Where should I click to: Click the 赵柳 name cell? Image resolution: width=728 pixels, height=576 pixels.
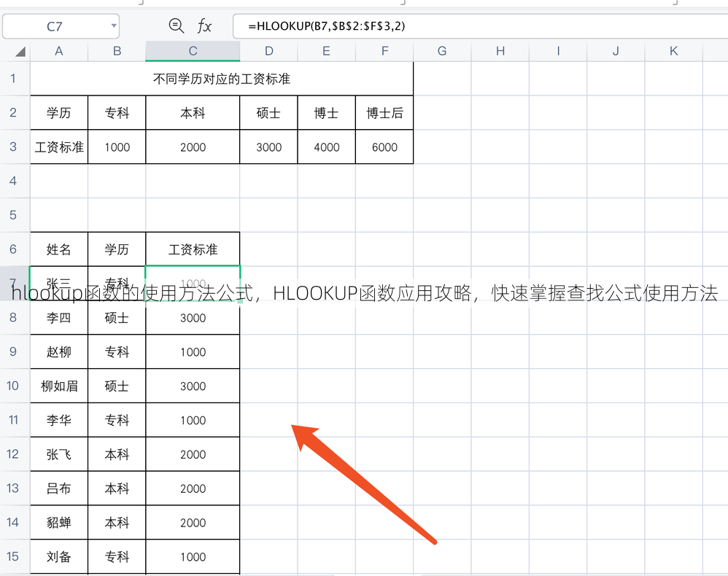[x=59, y=351]
